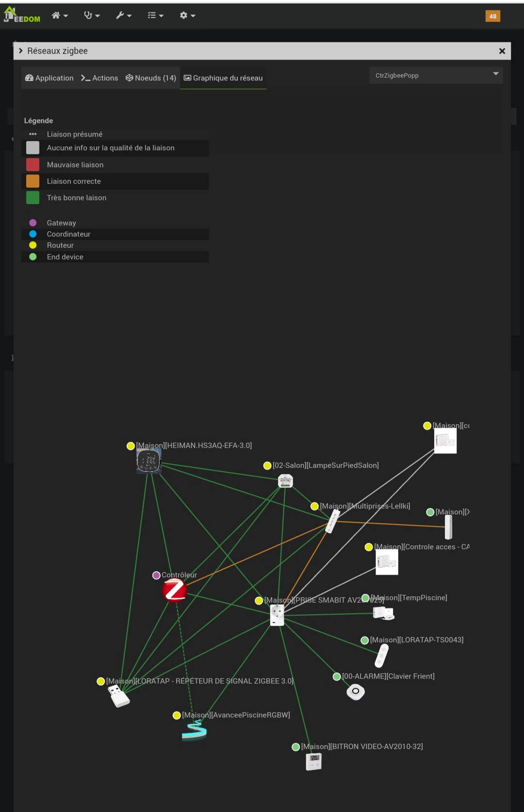Open the CtrZigbeePopp controller dropdown
Image resolution: width=524 pixels, height=812 pixels.
(436, 75)
